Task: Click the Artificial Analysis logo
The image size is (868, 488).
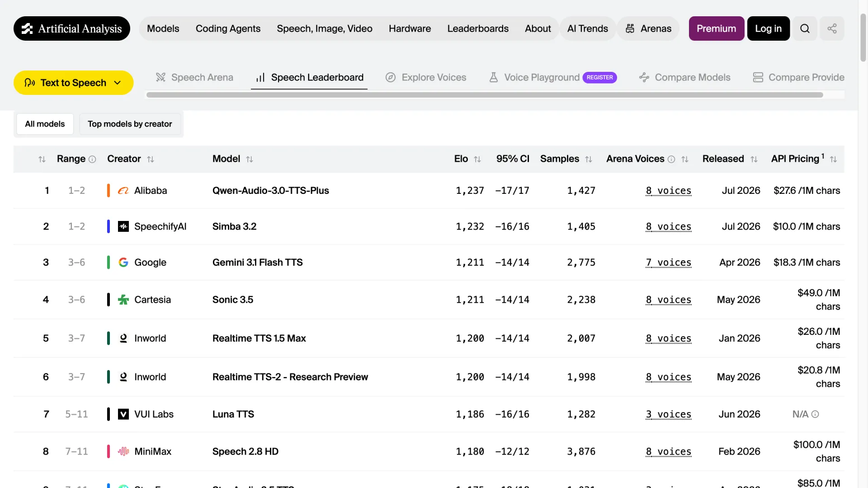Action: tap(72, 28)
